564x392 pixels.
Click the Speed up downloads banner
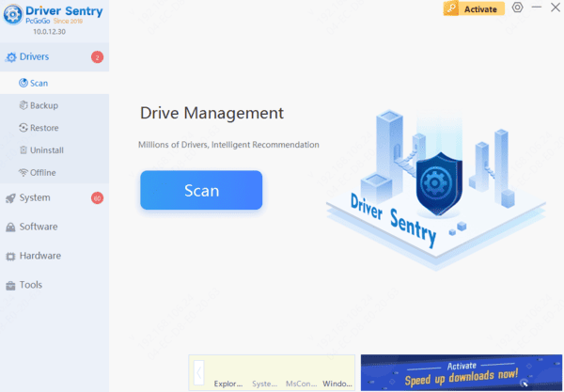click(x=462, y=373)
